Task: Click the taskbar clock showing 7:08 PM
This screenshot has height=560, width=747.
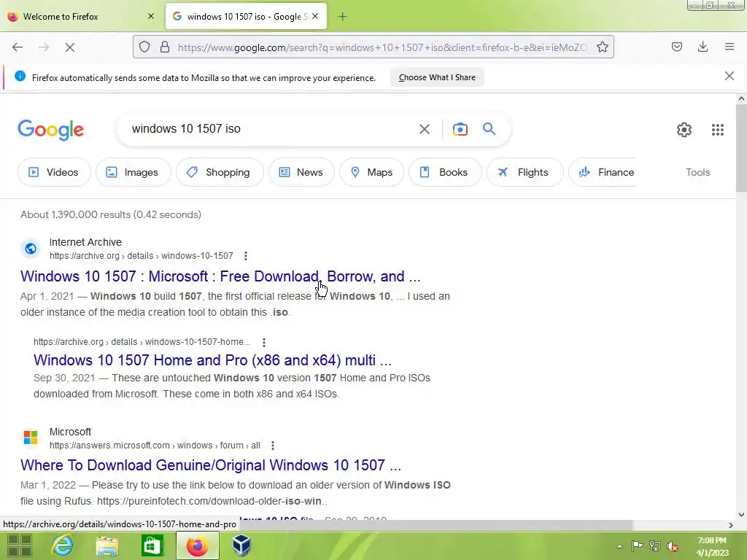Action: [712, 546]
